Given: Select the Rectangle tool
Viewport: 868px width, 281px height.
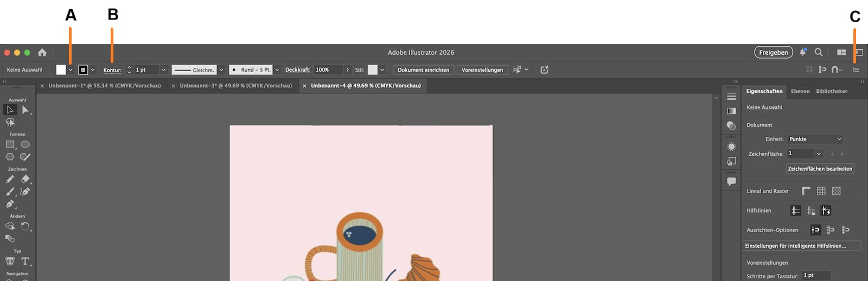Looking at the screenshot, I should click(10, 144).
